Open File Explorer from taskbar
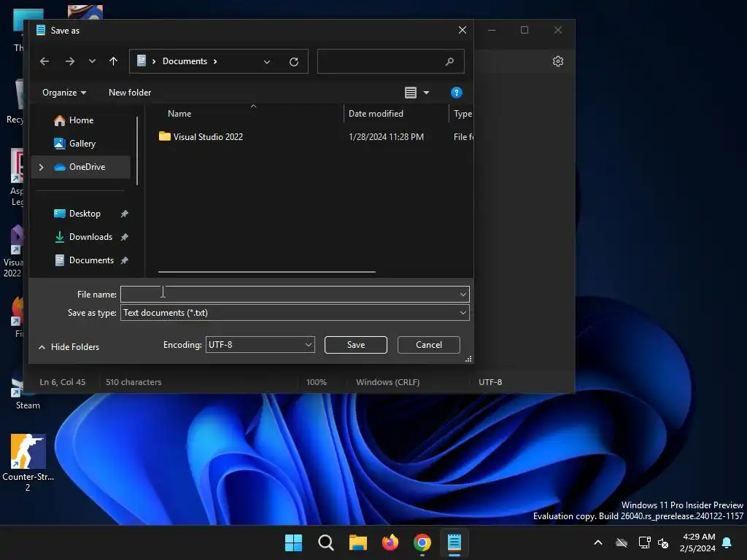 tap(357, 542)
